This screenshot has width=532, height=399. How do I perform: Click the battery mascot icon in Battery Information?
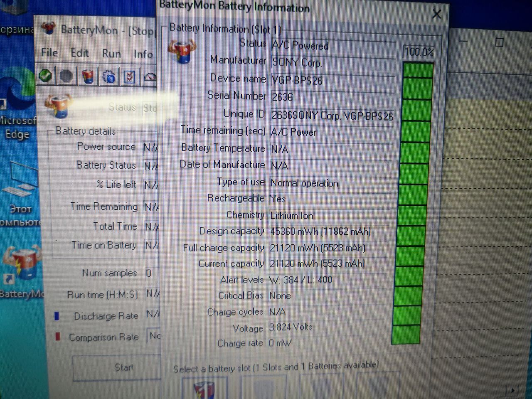[x=182, y=51]
